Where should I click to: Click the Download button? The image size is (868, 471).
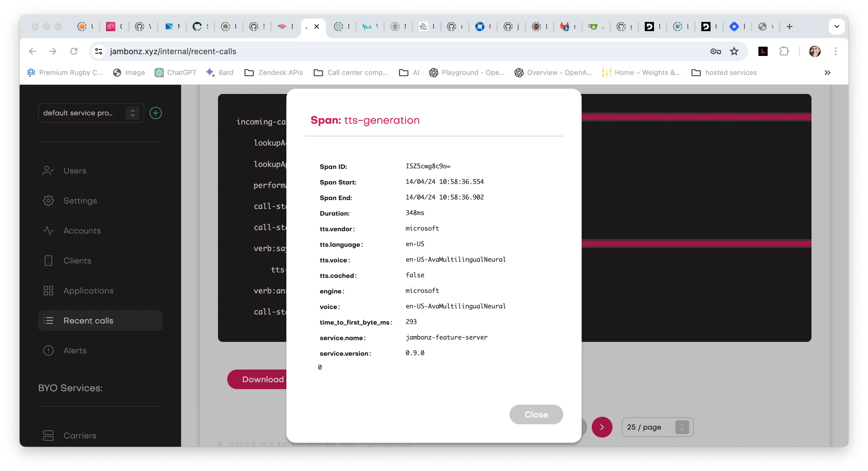tap(258, 379)
